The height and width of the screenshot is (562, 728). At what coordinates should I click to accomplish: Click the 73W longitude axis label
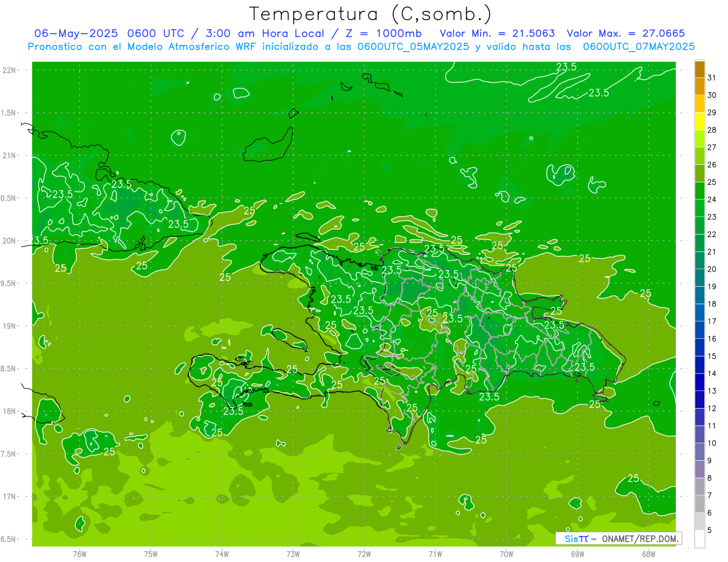[293, 554]
